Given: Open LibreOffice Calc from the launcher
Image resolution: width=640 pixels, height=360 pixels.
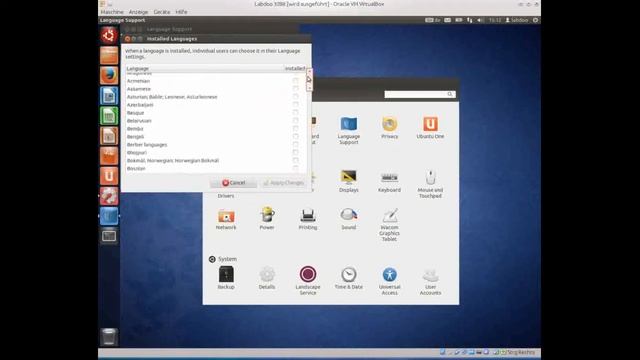Looking at the screenshot, I should point(109,116).
